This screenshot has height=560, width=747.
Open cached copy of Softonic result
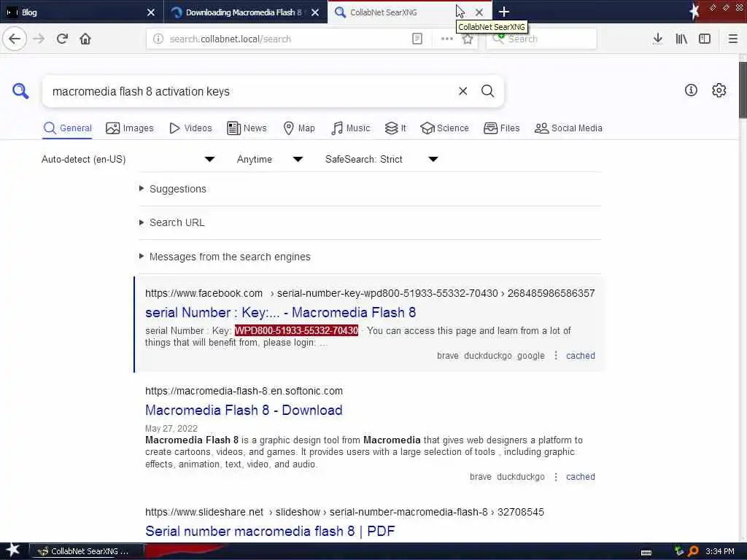click(580, 476)
